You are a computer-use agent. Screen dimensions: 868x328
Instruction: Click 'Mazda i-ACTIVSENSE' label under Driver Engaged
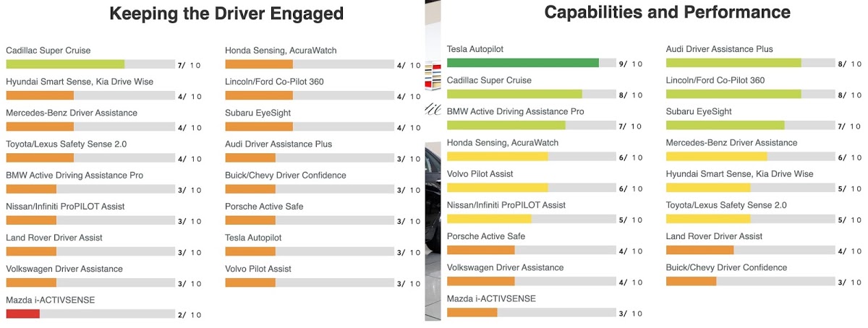pyautogui.click(x=51, y=300)
